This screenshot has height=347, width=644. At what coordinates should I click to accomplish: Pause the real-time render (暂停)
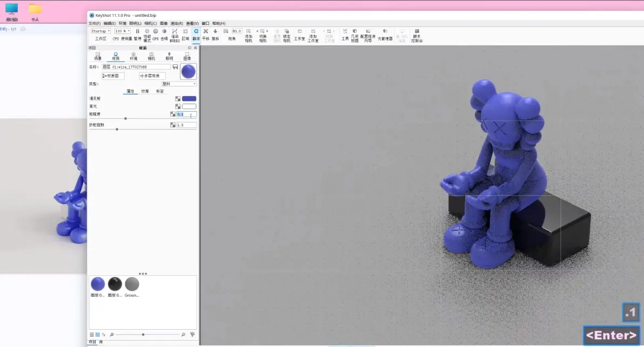click(x=137, y=35)
